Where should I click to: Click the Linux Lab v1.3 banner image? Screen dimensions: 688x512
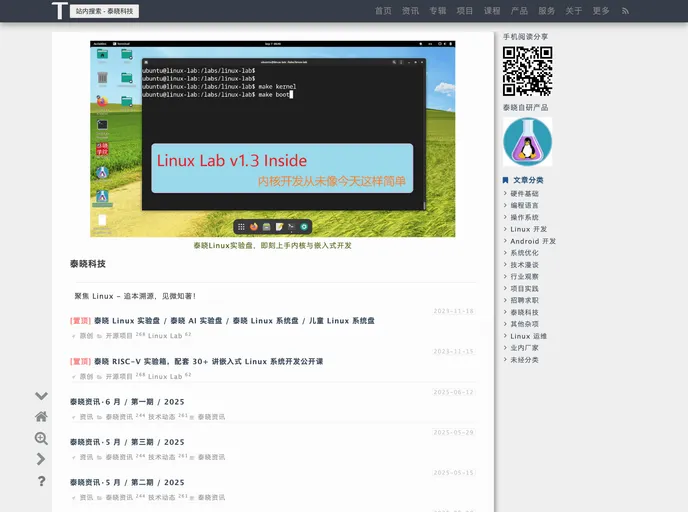(x=272, y=139)
